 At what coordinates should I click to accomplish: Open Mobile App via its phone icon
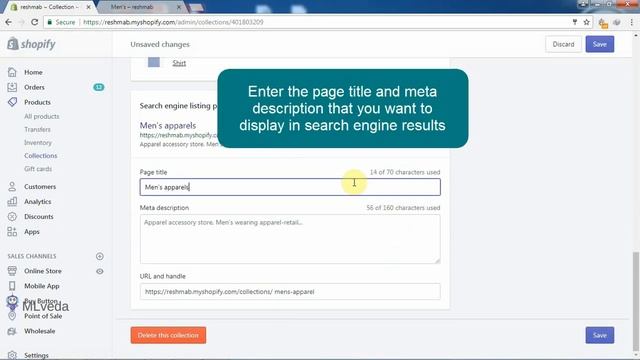coord(12,286)
